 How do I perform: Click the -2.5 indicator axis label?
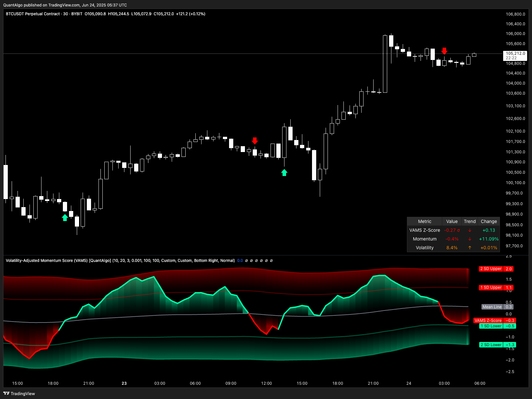click(510, 372)
